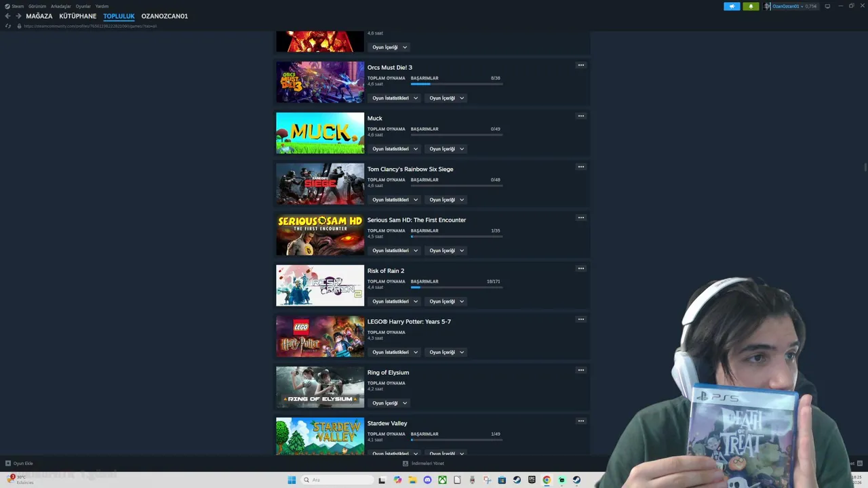The width and height of the screenshot is (868, 488).
Task: Click Serious Sam HD achievement progress bar
Action: [x=456, y=237]
